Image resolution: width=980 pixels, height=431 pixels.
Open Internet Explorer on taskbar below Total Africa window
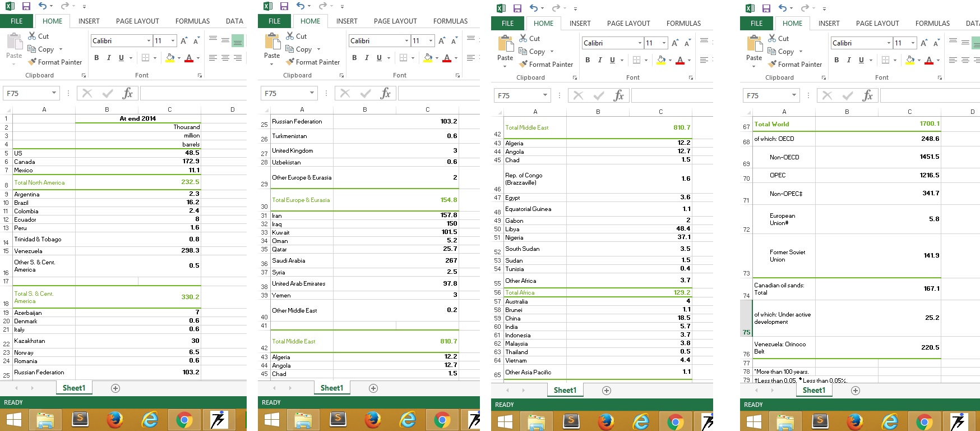(x=641, y=422)
